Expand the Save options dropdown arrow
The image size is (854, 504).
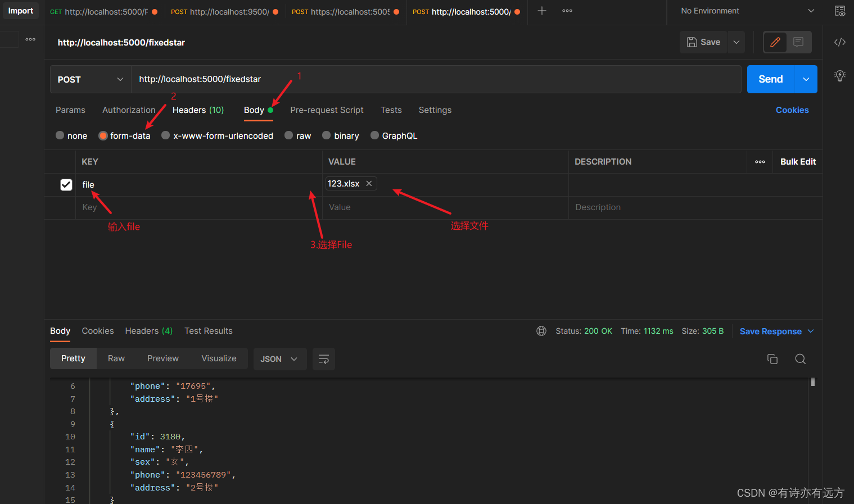pyautogui.click(x=736, y=42)
